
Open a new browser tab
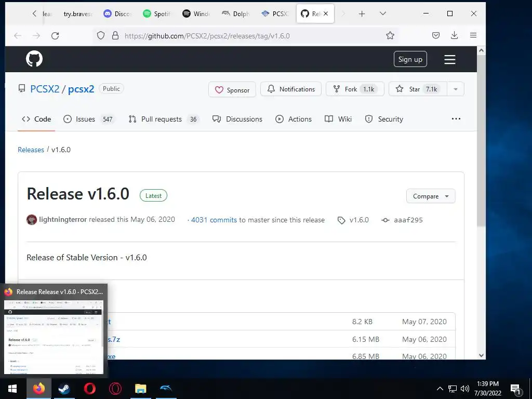tap(362, 14)
